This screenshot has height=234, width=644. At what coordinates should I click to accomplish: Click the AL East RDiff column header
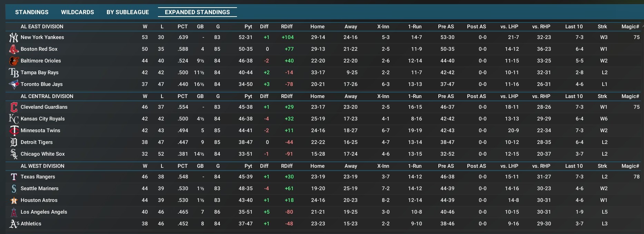coord(287,27)
